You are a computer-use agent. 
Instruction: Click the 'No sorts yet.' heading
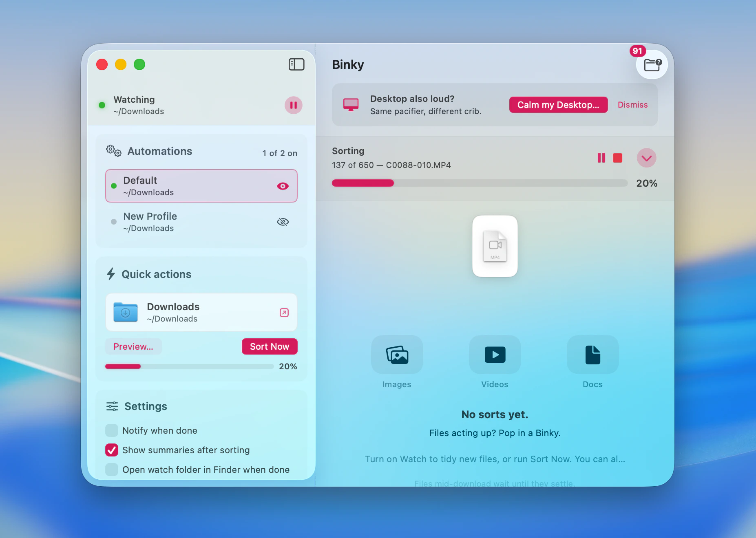pyautogui.click(x=495, y=415)
